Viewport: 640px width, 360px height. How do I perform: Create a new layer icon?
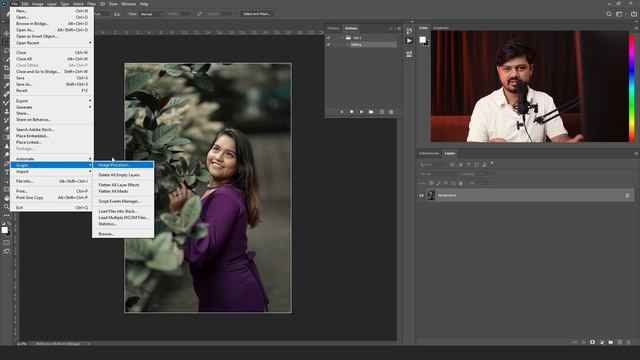(x=620, y=342)
